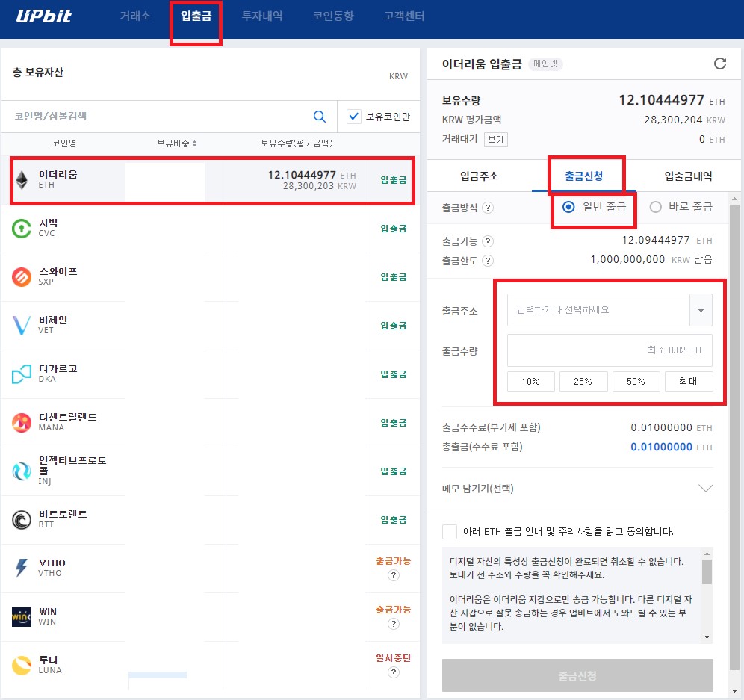Click the 50% amount button

point(636,382)
